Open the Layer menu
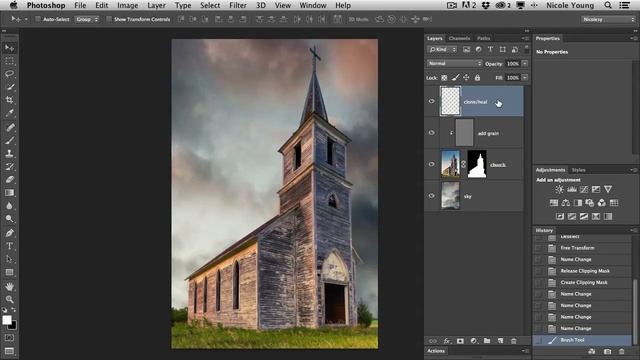The height and width of the screenshot is (360, 640). pos(156,5)
